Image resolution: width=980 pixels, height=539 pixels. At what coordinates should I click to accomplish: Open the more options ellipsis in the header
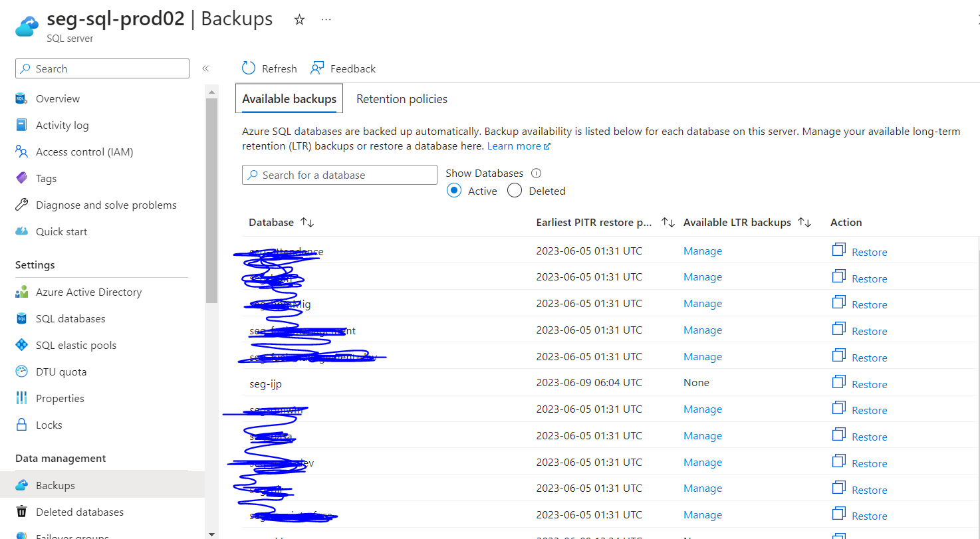326,20
